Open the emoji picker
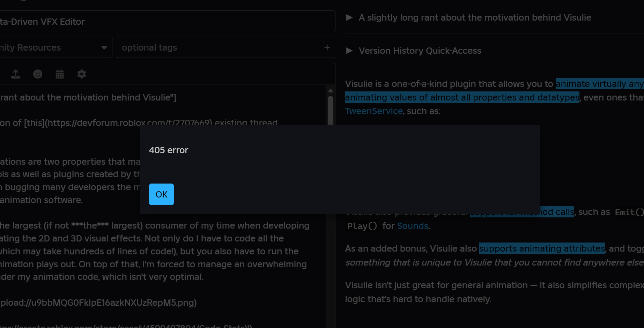644x328 pixels. click(38, 74)
